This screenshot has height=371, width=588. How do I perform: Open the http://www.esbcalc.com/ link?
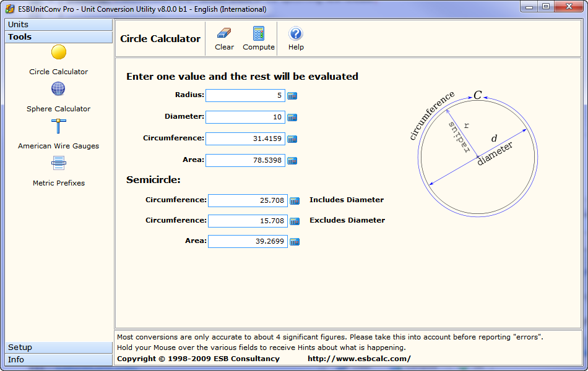pos(359,359)
